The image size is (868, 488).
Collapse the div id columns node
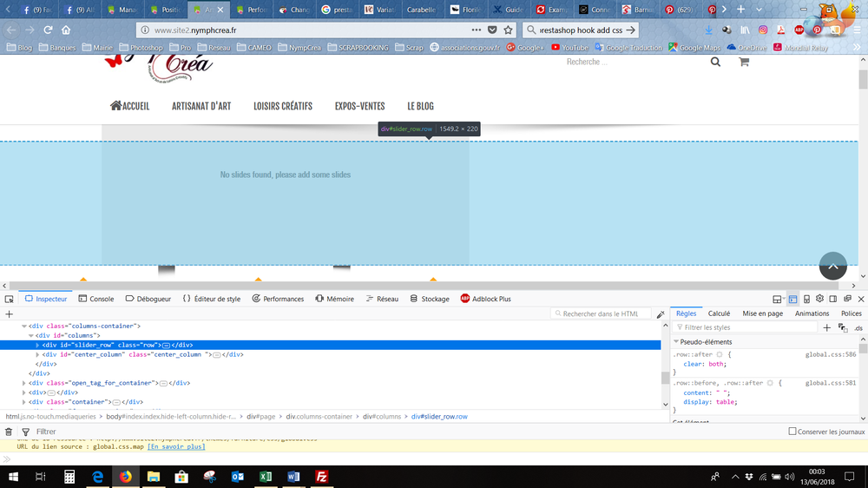[x=31, y=336]
